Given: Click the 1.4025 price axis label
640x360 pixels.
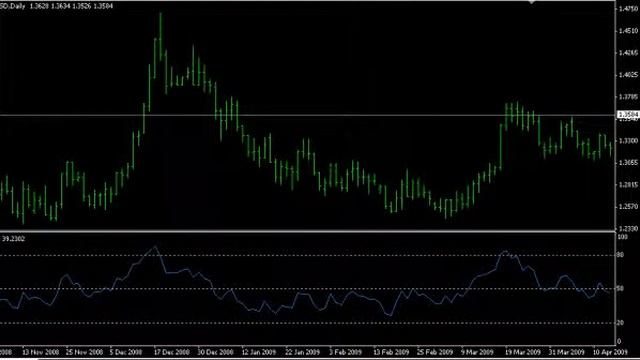Looking at the screenshot, I should click(x=629, y=75).
